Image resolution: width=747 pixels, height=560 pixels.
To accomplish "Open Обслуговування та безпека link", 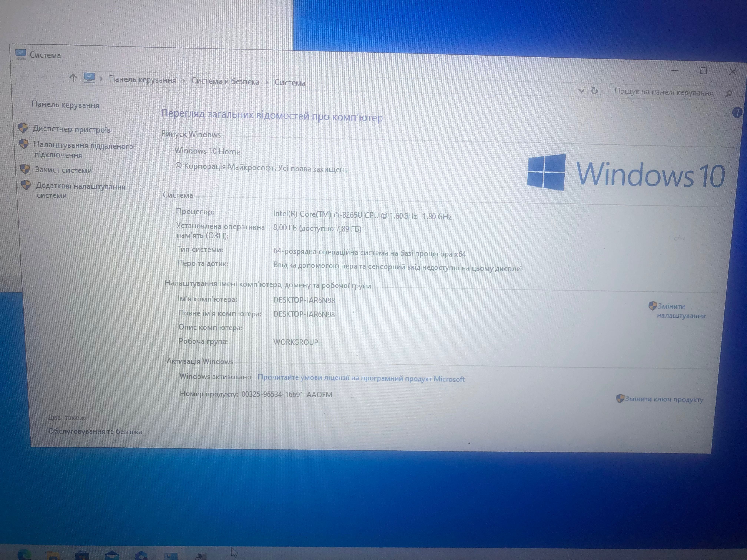I will click(x=95, y=431).
